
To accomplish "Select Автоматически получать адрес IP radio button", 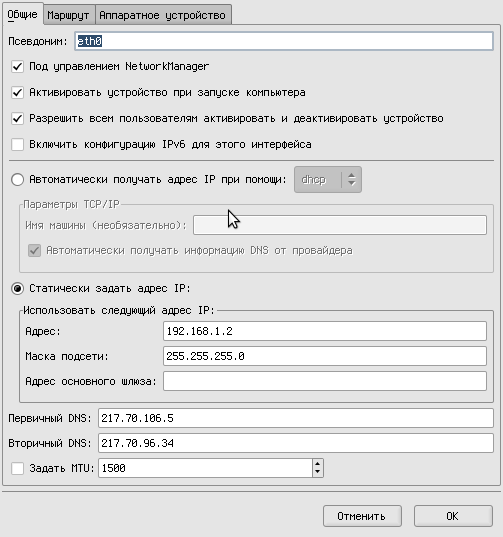I will pyautogui.click(x=17, y=179).
